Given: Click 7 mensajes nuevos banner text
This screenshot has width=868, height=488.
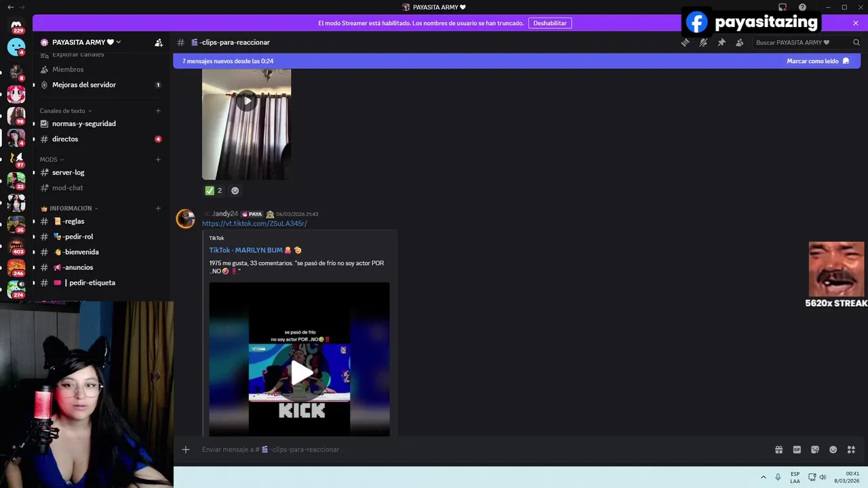Looking at the screenshot, I should [x=228, y=61].
